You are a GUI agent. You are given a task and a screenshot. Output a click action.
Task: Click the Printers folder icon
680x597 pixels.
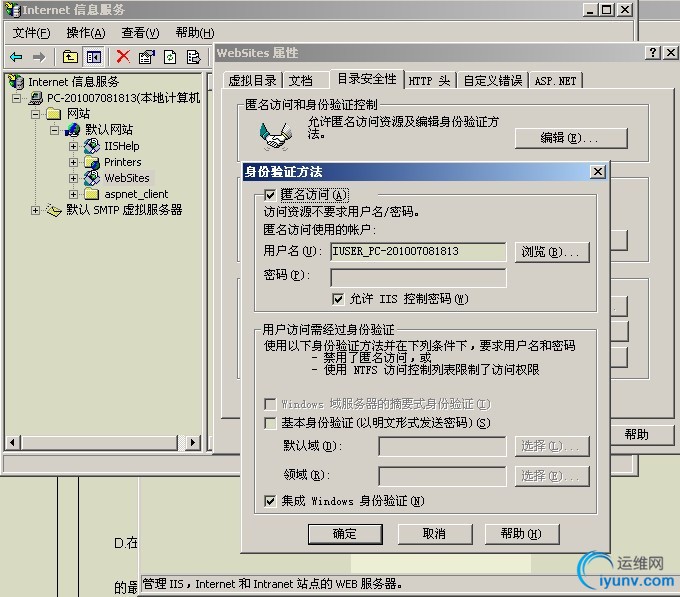[92, 162]
